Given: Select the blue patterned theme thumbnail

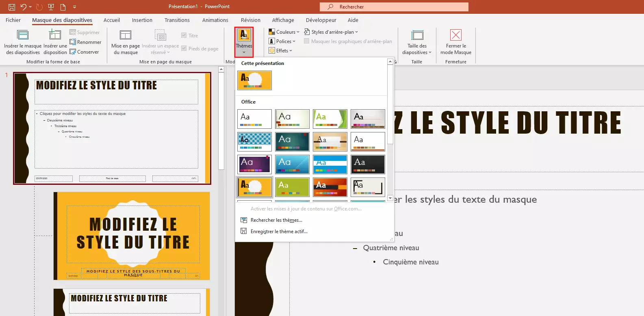Looking at the screenshot, I should [254, 142].
